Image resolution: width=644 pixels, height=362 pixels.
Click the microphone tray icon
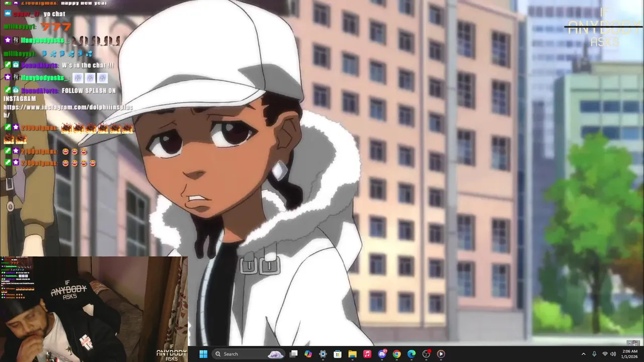click(594, 354)
